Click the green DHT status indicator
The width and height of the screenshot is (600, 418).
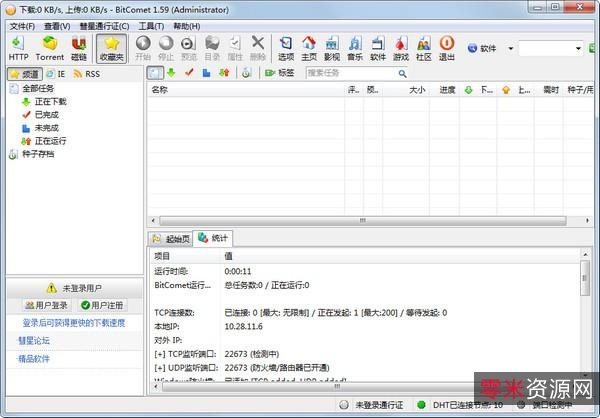(x=421, y=405)
